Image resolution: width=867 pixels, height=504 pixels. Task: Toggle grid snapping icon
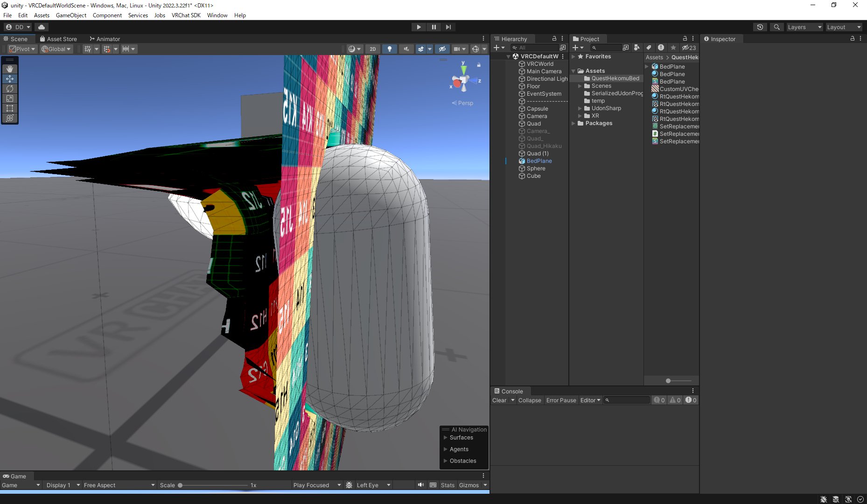(106, 49)
